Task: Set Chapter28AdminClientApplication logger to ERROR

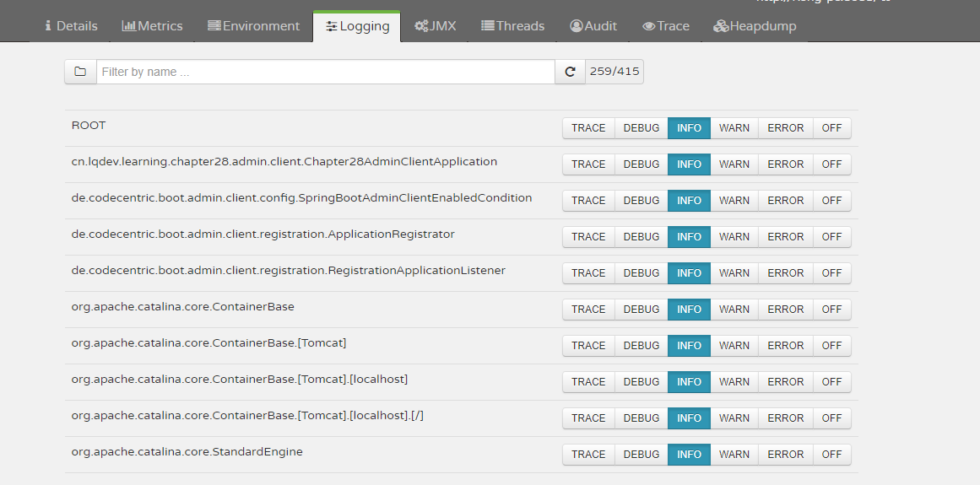Action: pyautogui.click(x=786, y=164)
